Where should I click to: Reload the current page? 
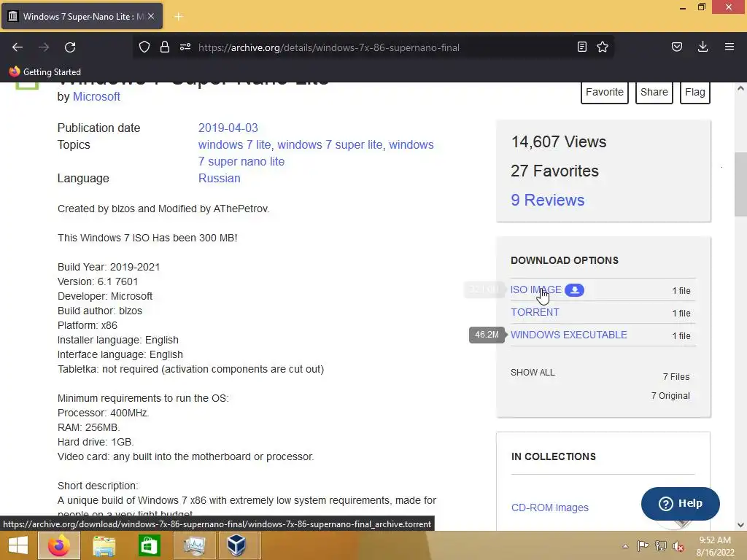[70, 47]
